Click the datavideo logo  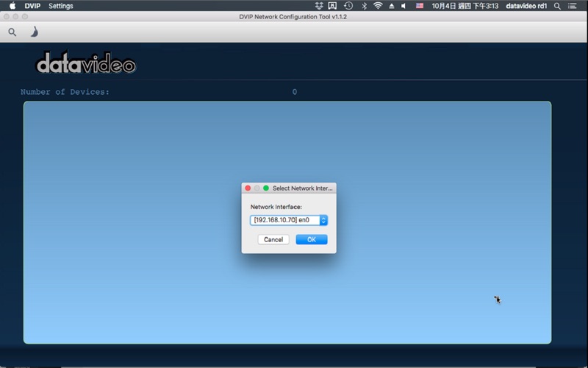(86, 63)
